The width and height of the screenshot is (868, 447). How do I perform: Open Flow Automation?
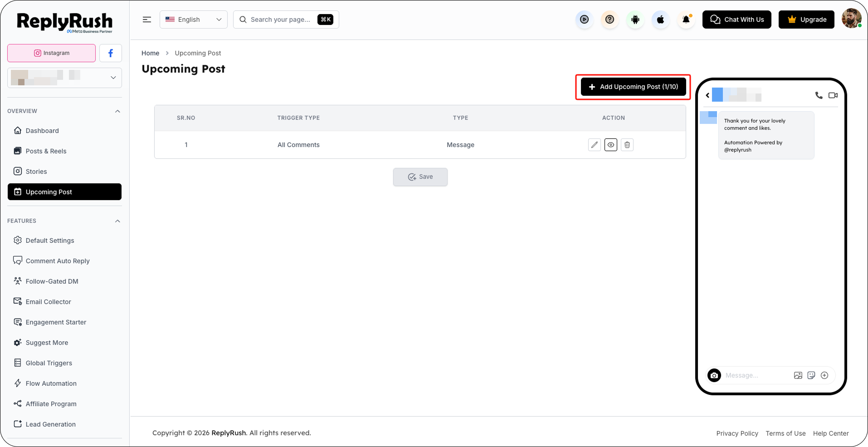[x=64, y=383]
